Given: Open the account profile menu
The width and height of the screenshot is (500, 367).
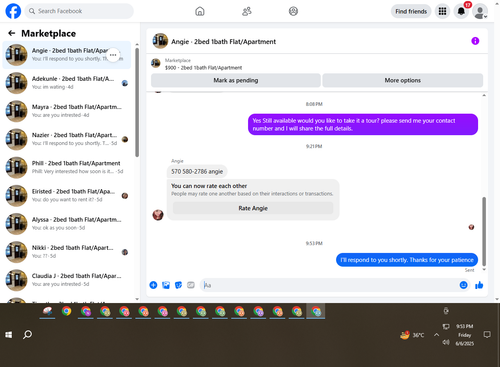Looking at the screenshot, I should (x=480, y=11).
